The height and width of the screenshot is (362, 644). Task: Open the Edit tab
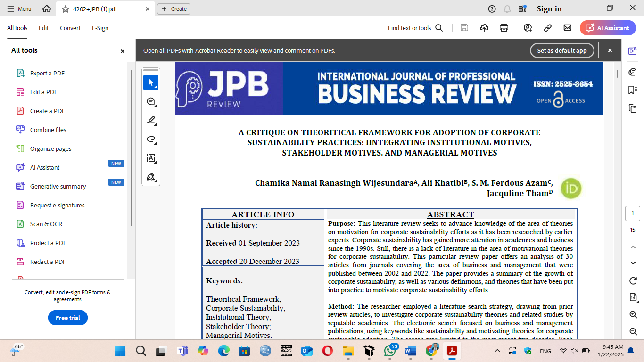click(43, 28)
